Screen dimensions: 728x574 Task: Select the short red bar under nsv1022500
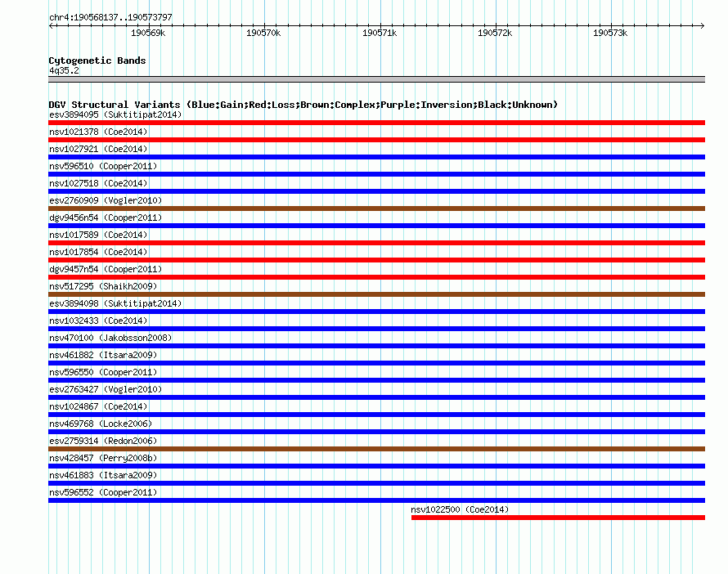[558, 518]
